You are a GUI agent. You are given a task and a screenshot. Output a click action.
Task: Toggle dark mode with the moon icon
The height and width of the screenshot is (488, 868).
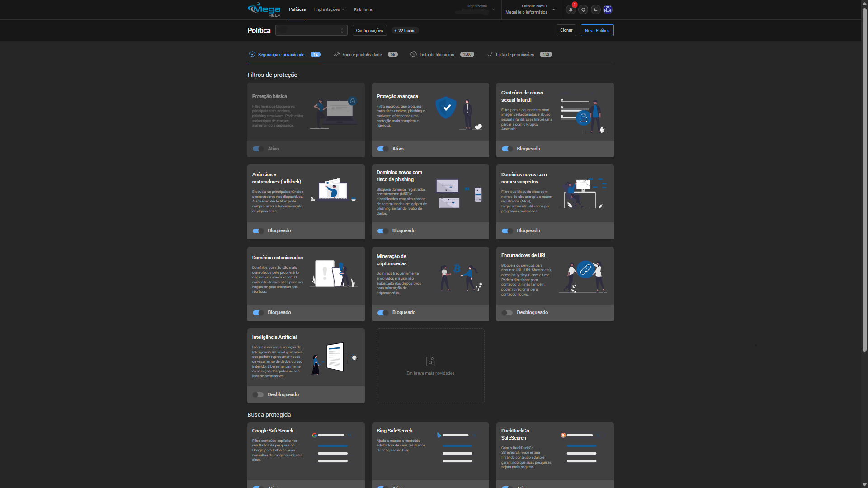click(596, 9)
